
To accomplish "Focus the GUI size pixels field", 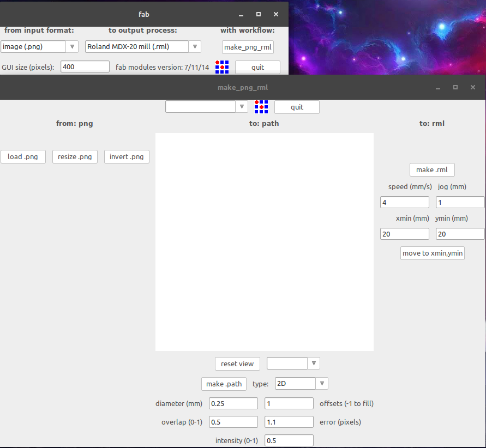I will [85, 66].
